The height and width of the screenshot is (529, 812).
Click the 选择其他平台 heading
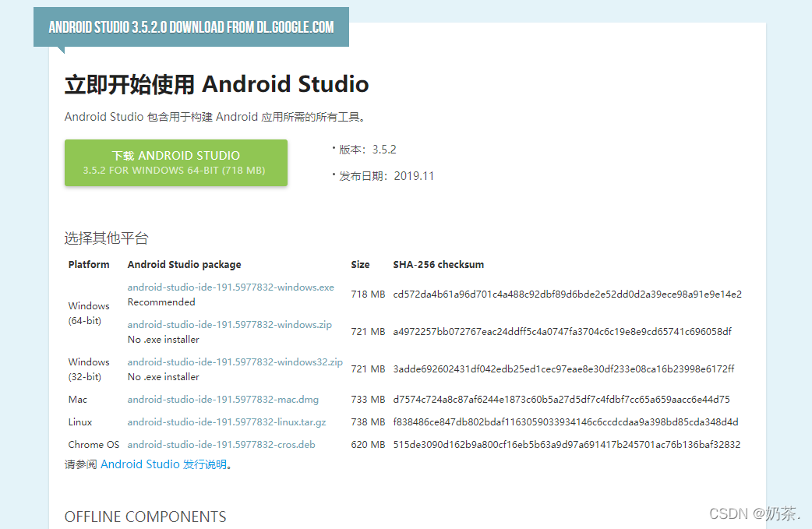pyautogui.click(x=106, y=238)
